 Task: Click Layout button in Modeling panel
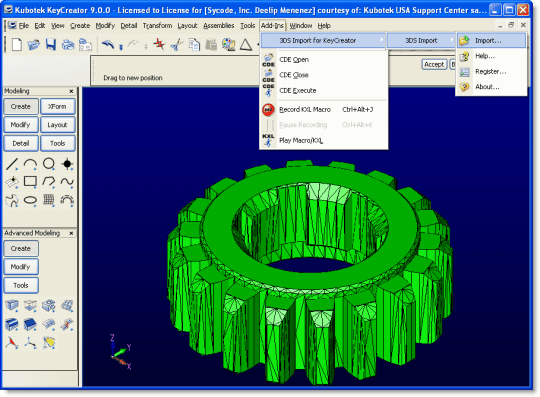[x=58, y=125]
